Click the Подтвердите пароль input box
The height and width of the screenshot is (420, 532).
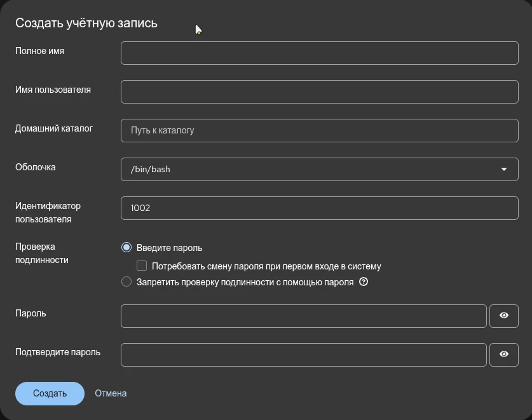[x=303, y=355]
